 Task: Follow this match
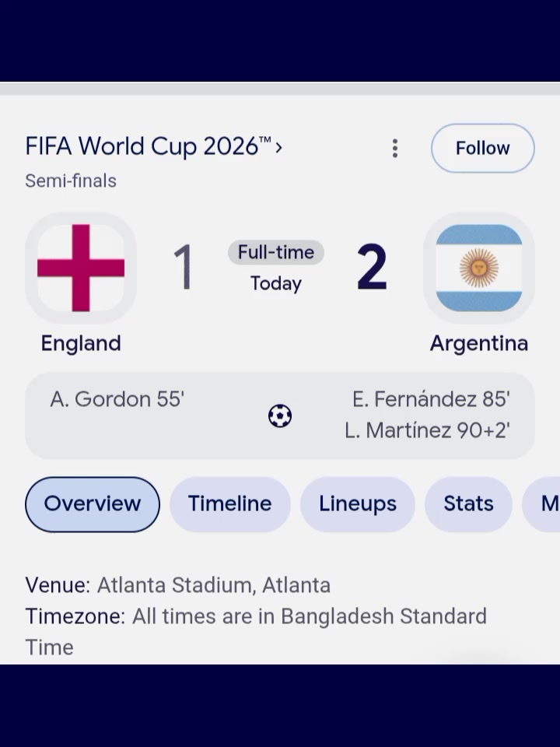click(483, 148)
